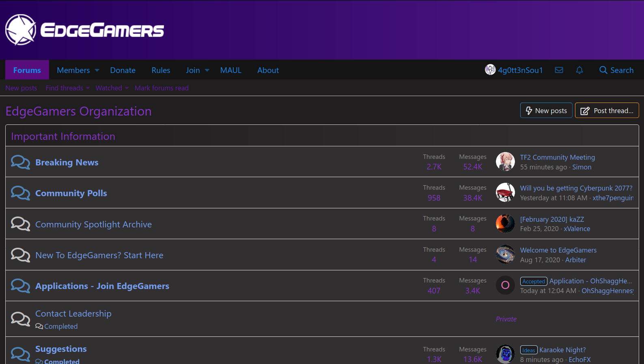Open the 4g0tt3nSou1 account username
Image resolution: width=644 pixels, height=364 pixels.
[520, 70]
